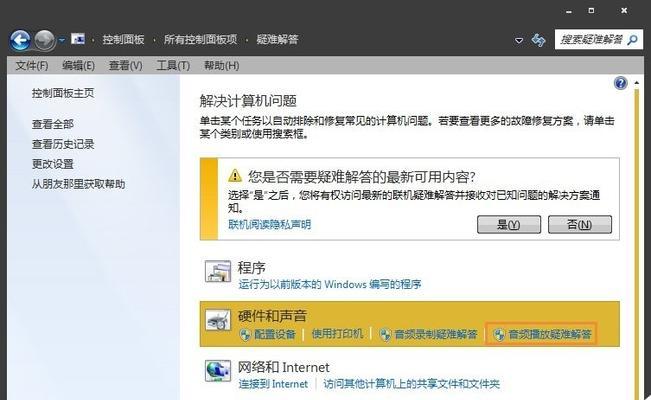Click the 是(Y) button
The image size is (651, 400).
[x=509, y=225]
